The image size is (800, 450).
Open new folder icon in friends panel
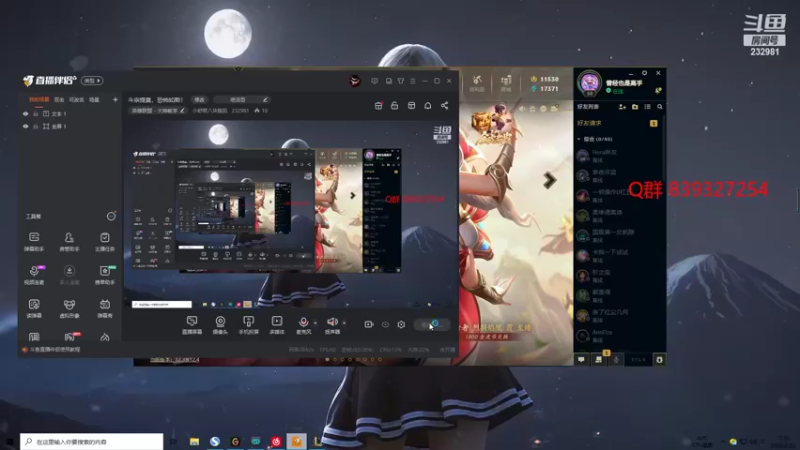(635, 107)
